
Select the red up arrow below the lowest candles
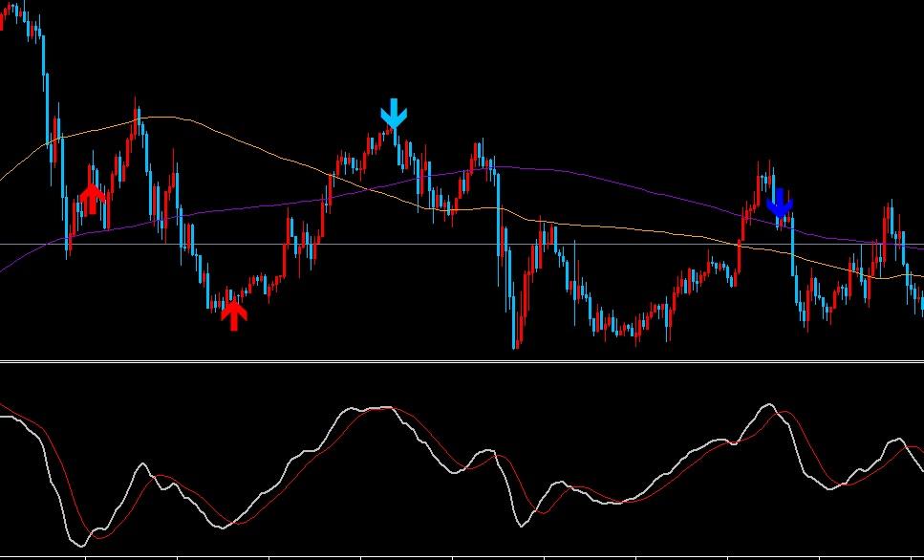click(234, 315)
